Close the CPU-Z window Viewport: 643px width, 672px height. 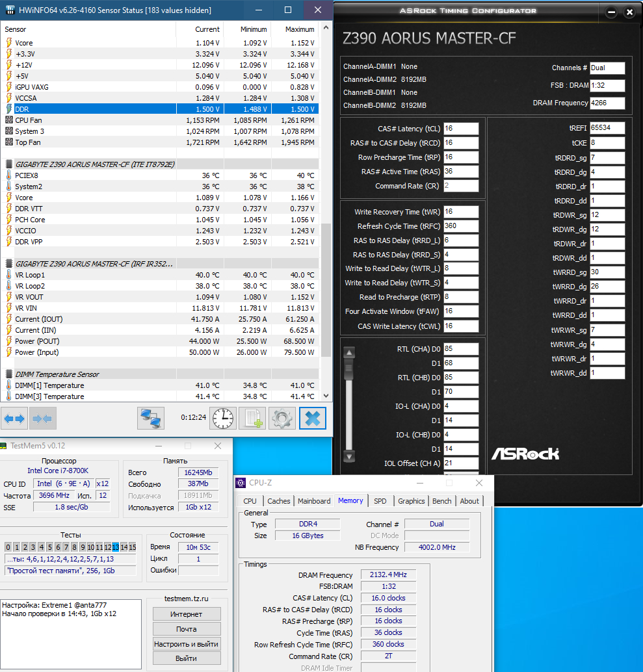[x=479, y=483]
